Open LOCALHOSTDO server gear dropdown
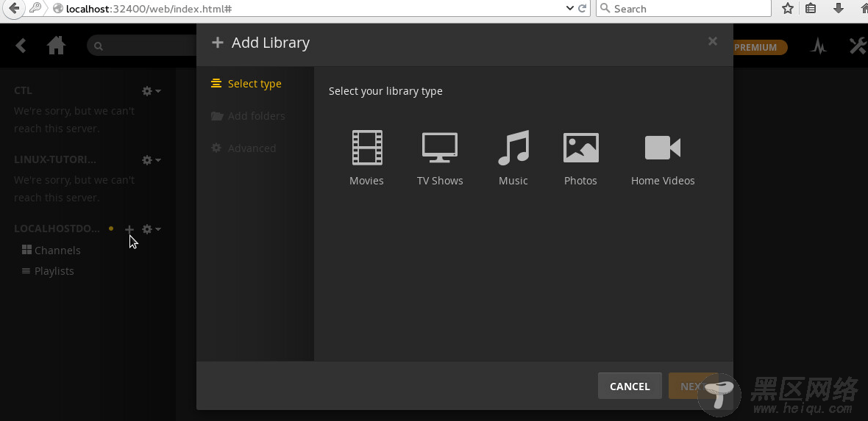The image size is (868, 421). click(x=151, y=229)
